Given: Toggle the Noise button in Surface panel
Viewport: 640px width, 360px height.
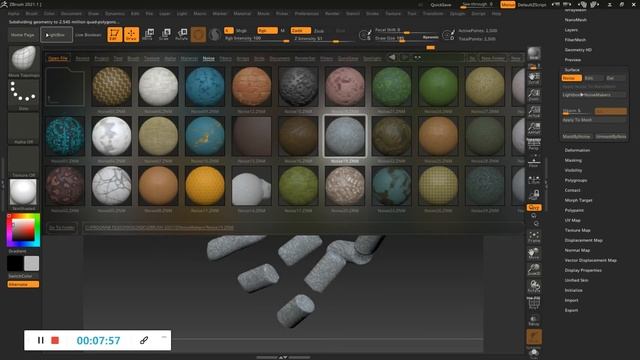Looking at the screenshot, I should [571, 78].
